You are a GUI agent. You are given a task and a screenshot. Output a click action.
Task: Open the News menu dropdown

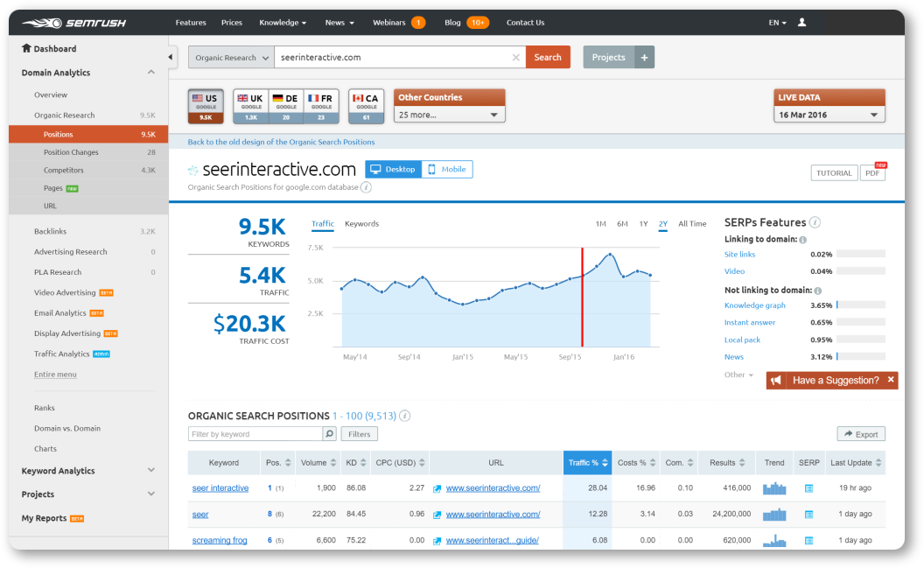pyautogui.click(x=339, y=23)
